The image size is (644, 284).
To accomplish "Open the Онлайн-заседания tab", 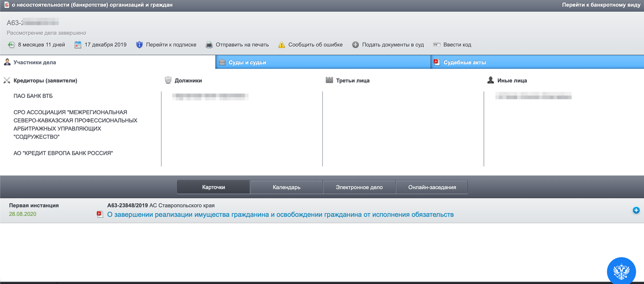I will click(432, 187).
